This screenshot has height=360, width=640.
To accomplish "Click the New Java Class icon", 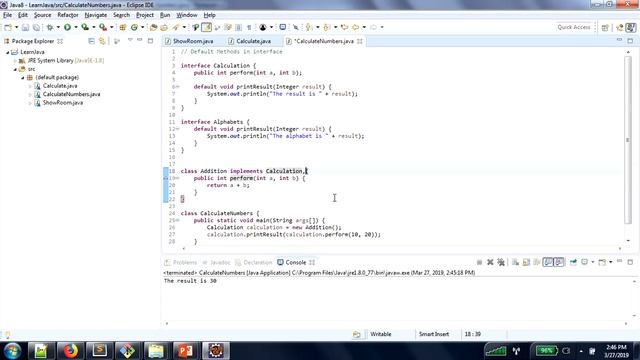I will [x=134, y=27].
